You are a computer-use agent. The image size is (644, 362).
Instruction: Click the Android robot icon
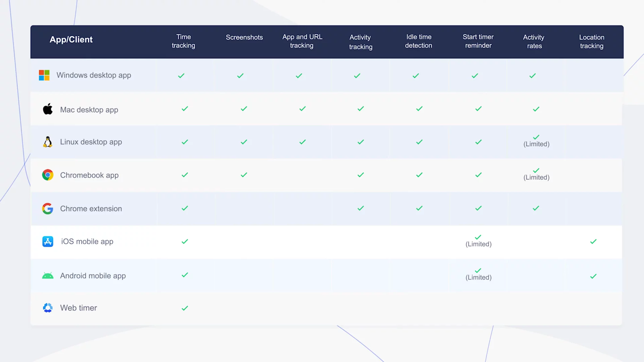click(48, 276)
